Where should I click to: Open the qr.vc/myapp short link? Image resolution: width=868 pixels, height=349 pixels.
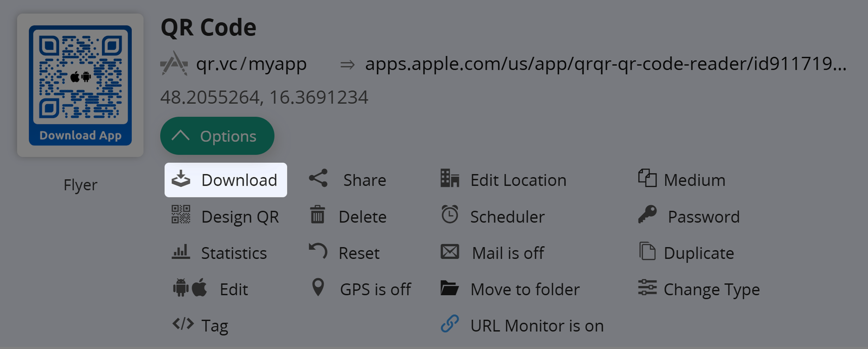tap(251, 64)
